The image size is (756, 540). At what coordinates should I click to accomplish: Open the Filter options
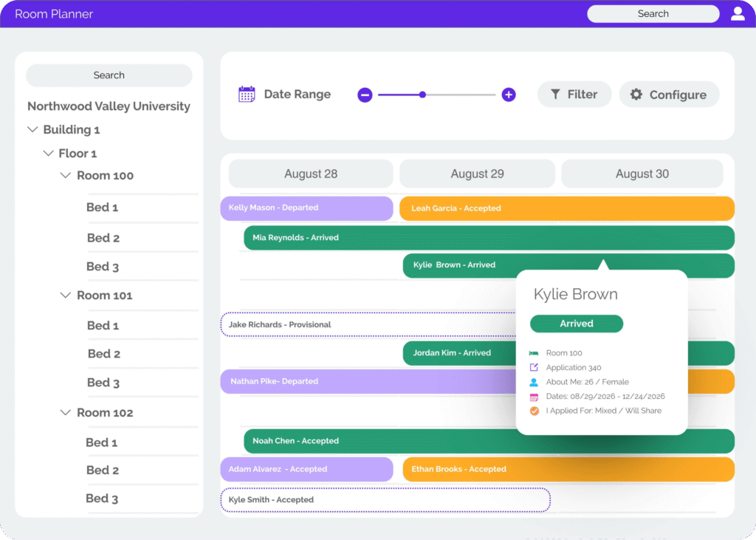[574, 95]
